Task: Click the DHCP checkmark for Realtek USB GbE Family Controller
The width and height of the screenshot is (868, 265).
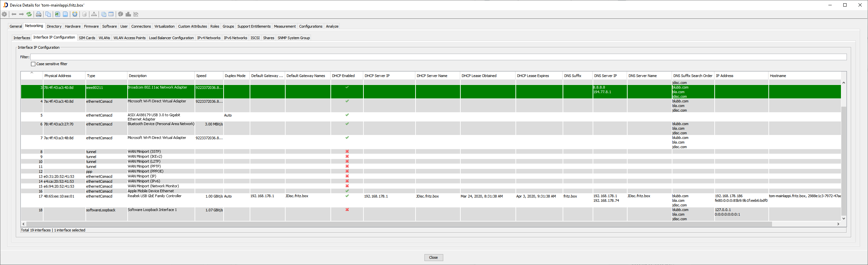Action: click(x=347, y=196)
